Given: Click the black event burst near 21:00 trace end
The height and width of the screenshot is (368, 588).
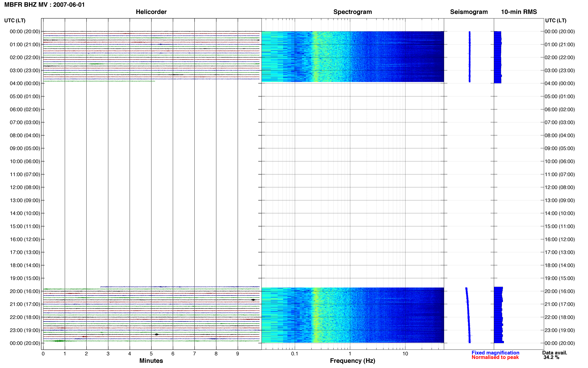Looking at the screenshot, I should (253, 300).
